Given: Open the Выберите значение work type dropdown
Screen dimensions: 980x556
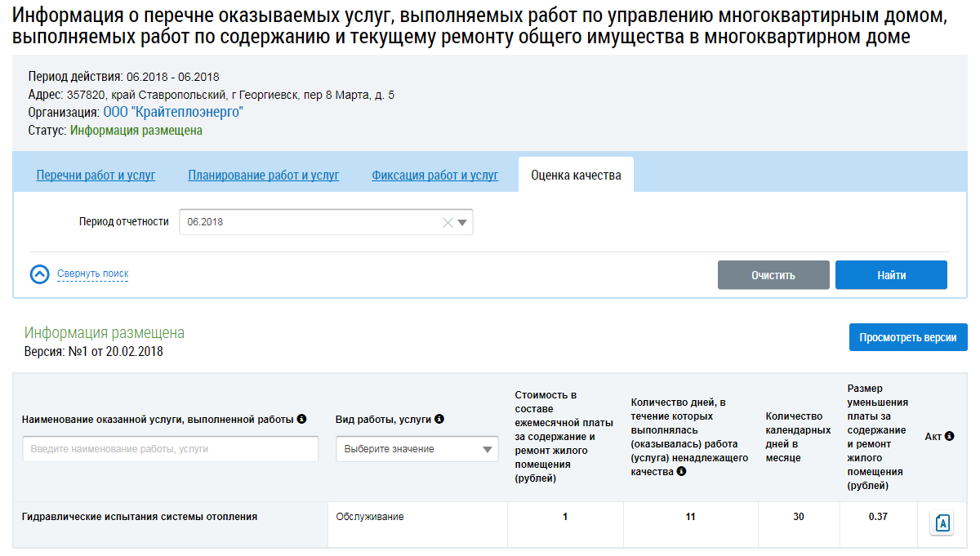Looking at the screenshot, I should point(416,449).
